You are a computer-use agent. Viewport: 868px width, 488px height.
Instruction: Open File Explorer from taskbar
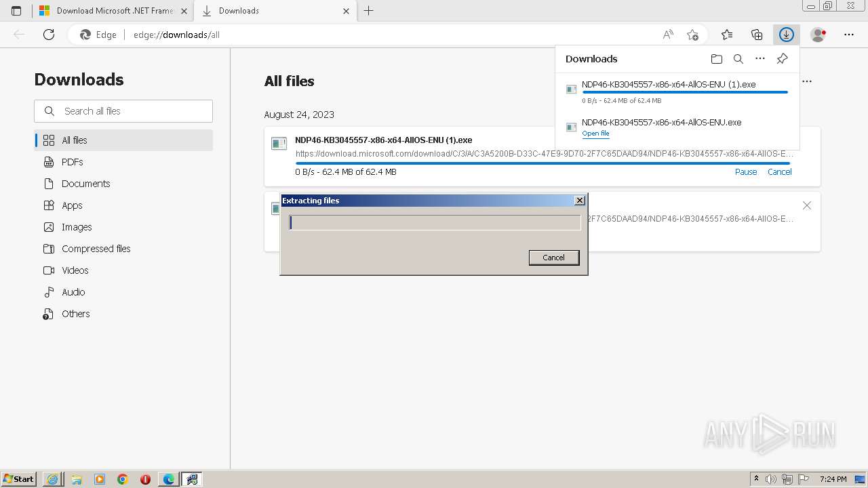click(x=77, y=479)
